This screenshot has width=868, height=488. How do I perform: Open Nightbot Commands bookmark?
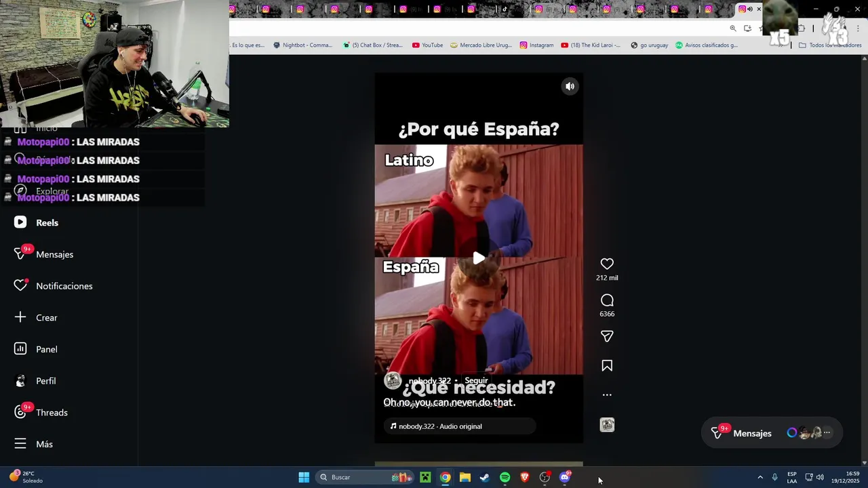(302, 45)
